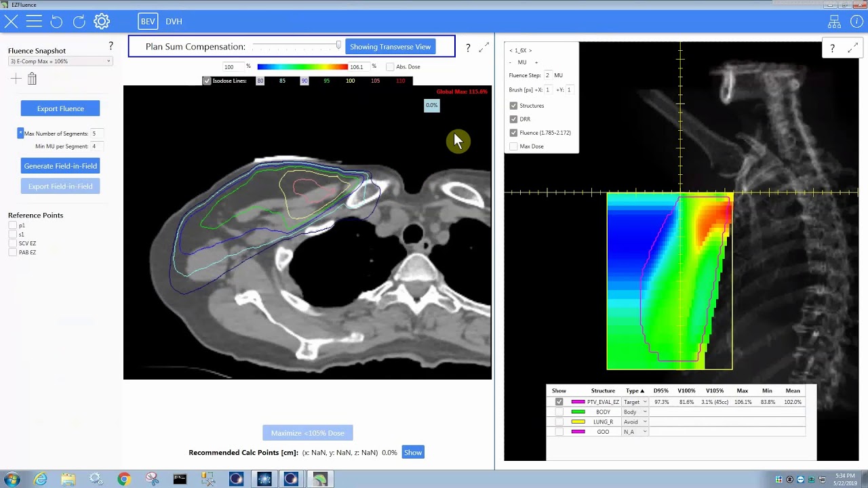
Task: Undo the last fluence change
Action: tap(56, 21)
